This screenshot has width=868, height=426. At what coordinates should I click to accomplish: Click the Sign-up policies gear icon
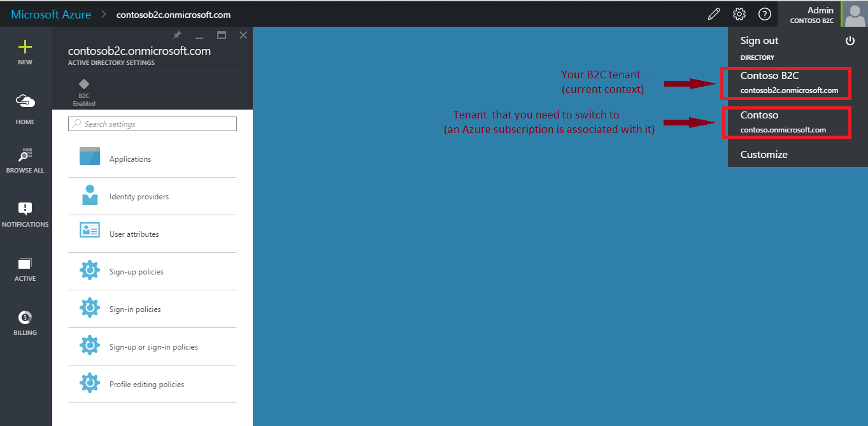[90, 270]
